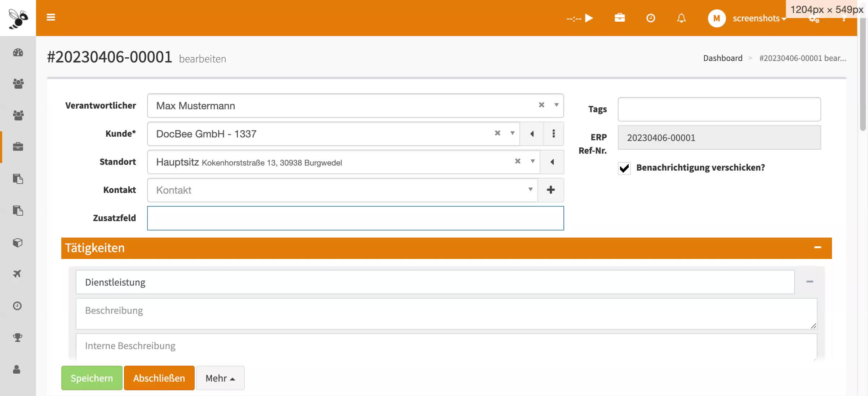Go to Dashboard breadcrumb link
Viewport: 868px width, 396px height.
[723, 58]
